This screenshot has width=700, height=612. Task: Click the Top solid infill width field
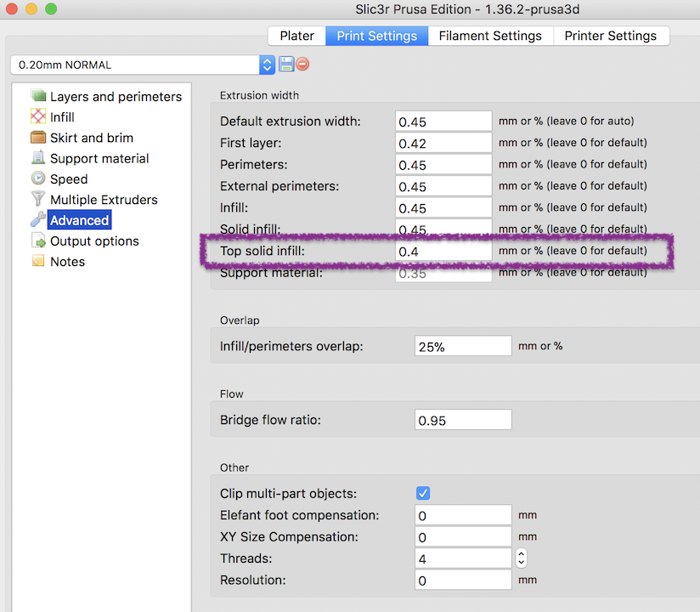tap(443, 252)
